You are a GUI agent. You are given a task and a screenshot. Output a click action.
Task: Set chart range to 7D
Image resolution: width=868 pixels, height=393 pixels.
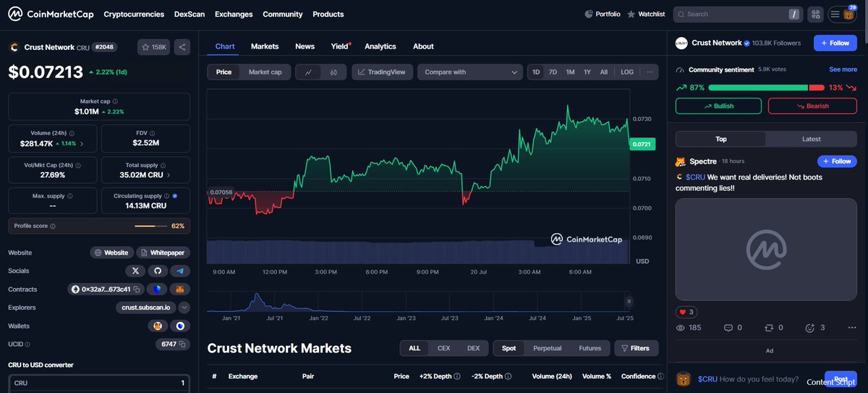point(553,72)
